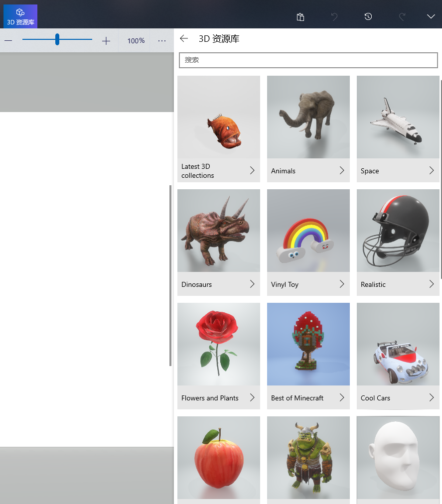442x504 pixels.
Task: Open the History clock icon
Action: point(368,16)
